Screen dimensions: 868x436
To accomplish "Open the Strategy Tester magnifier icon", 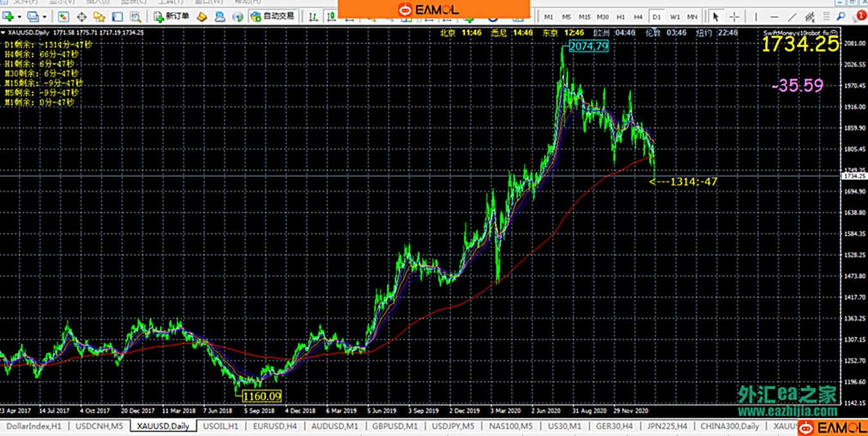I will [135, 17].
